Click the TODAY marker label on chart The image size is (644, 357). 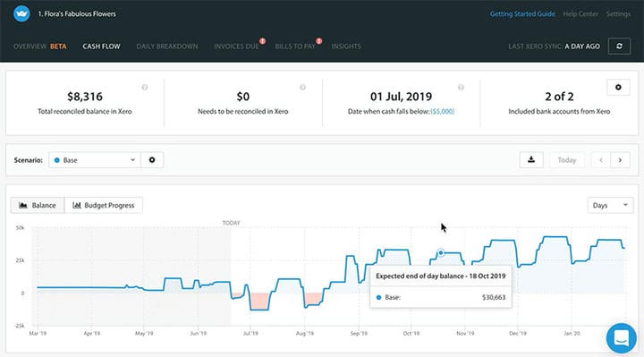coord(232,223)
